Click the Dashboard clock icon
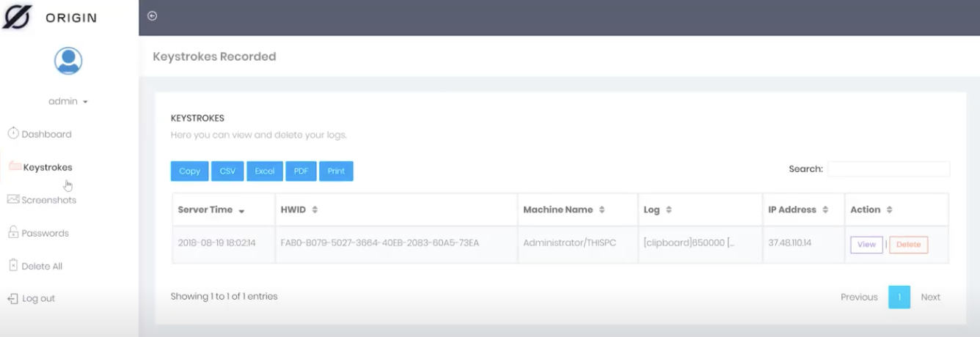The width and height of the screenshot is (980, 337). (x=13, y=133)
